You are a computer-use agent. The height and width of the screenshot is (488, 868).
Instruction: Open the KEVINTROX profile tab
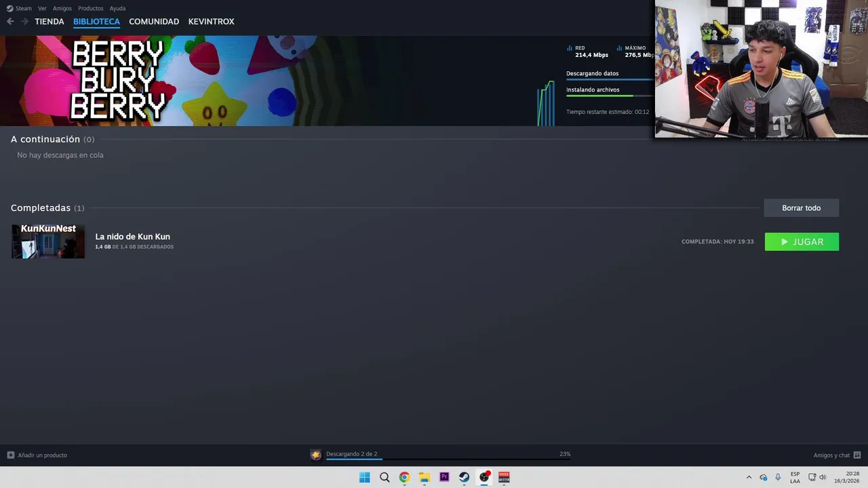pos(211,22)
